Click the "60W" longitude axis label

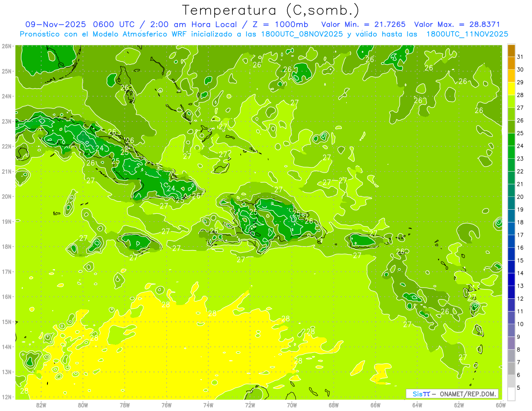(x=501, y=405)
